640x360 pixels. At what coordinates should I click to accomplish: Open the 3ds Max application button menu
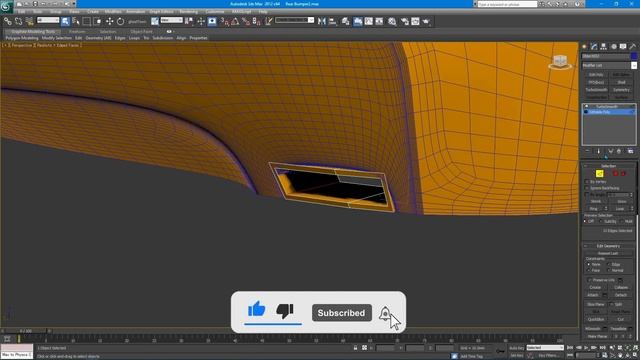coord(7,6)
